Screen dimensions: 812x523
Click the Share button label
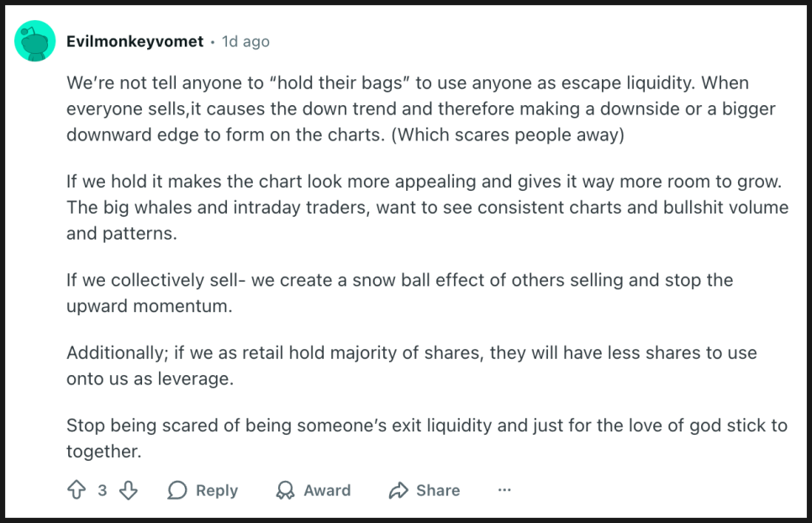point(438,490)
